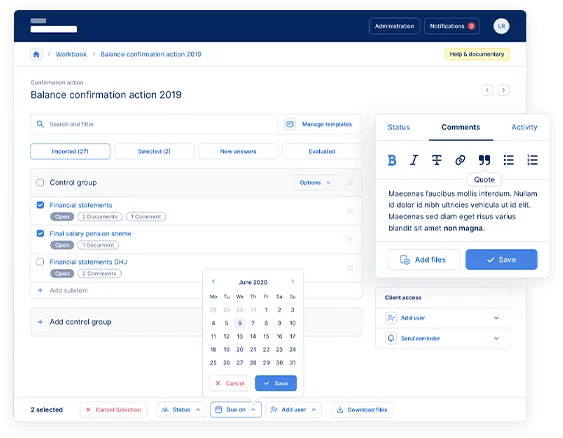The image size is (563, 438).
Task: Go to home via breadcrumb icon
Action: [x=36, y=54]
